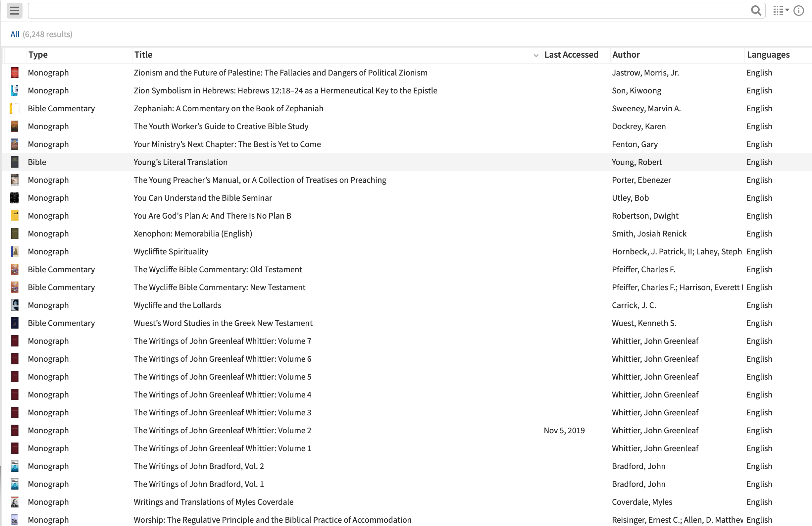812x526 pixels.
Task: Click Writings of John Bradford Vol. 2 cover icon
Action: click(15, 466)
